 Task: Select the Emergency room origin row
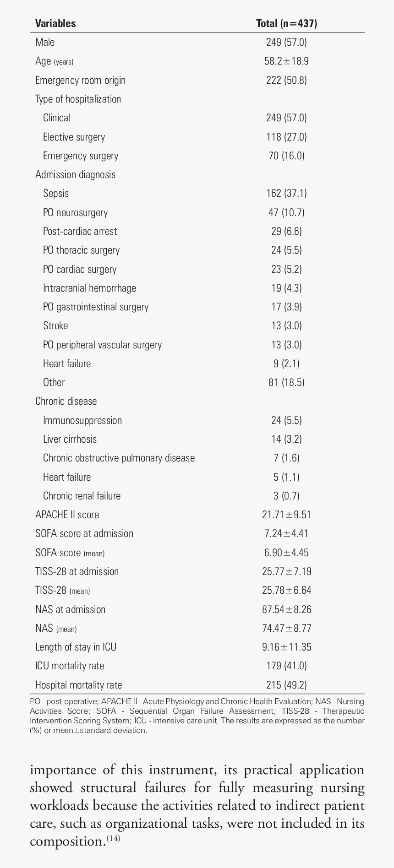pos(80,80)
